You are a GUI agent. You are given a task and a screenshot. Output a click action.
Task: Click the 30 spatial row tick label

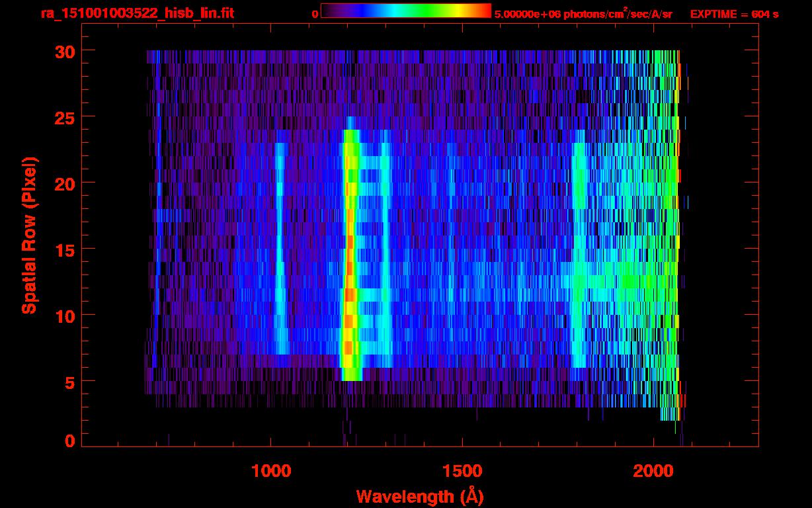pyautogui.click(x=65, y=51)
